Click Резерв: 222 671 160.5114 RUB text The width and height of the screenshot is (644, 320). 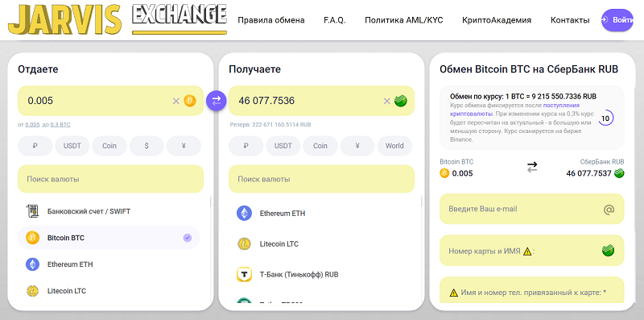coord(270,124)
